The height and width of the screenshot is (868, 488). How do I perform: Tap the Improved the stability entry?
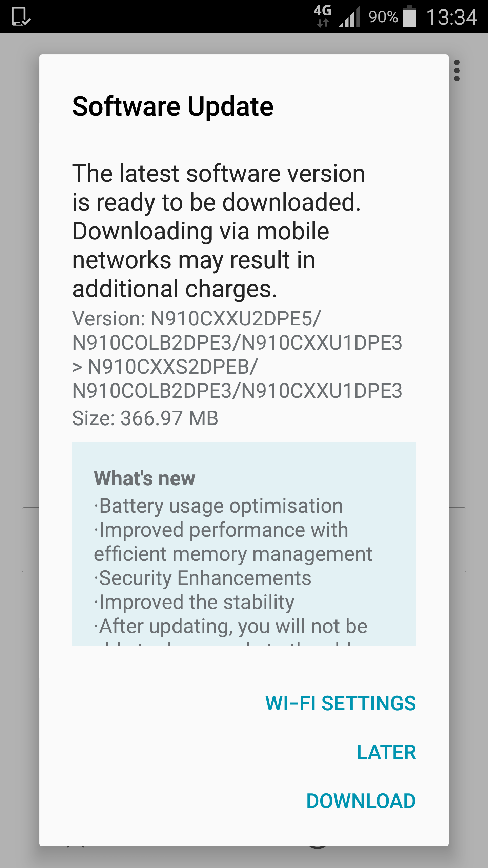click(194, 602)
